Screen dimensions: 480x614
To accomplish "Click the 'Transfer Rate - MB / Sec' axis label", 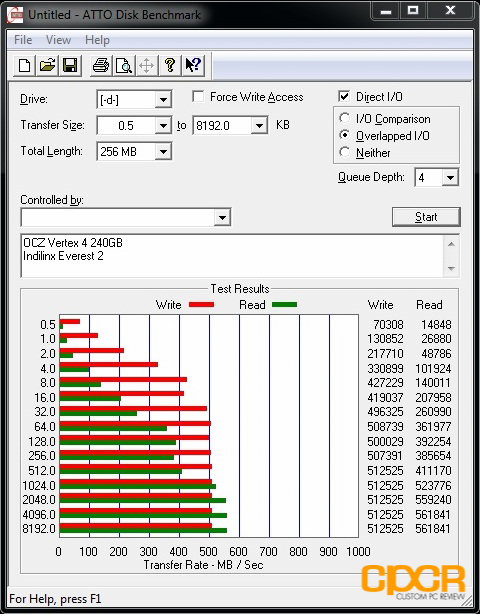I will coord(203,565).
